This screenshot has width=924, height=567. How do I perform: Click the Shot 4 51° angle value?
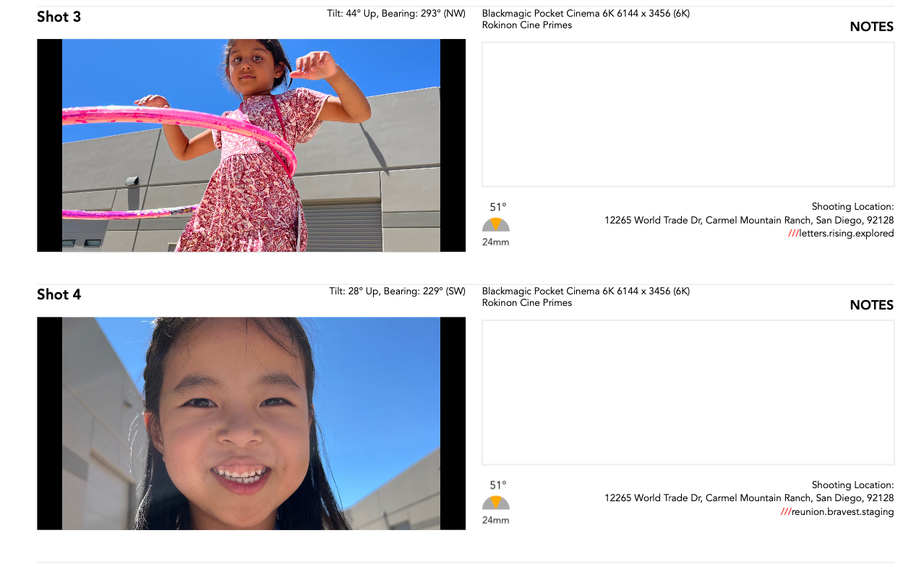click(x=498, y=485)
